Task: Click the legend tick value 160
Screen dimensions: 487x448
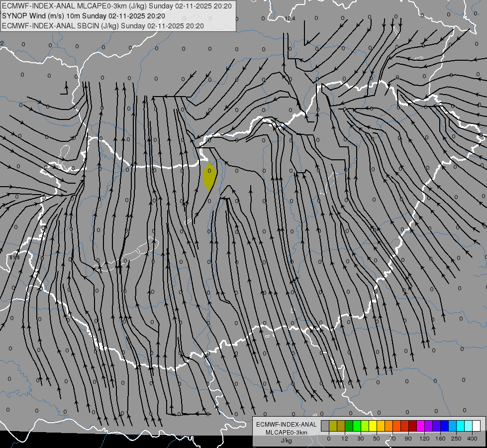Action: pos(440,439)
